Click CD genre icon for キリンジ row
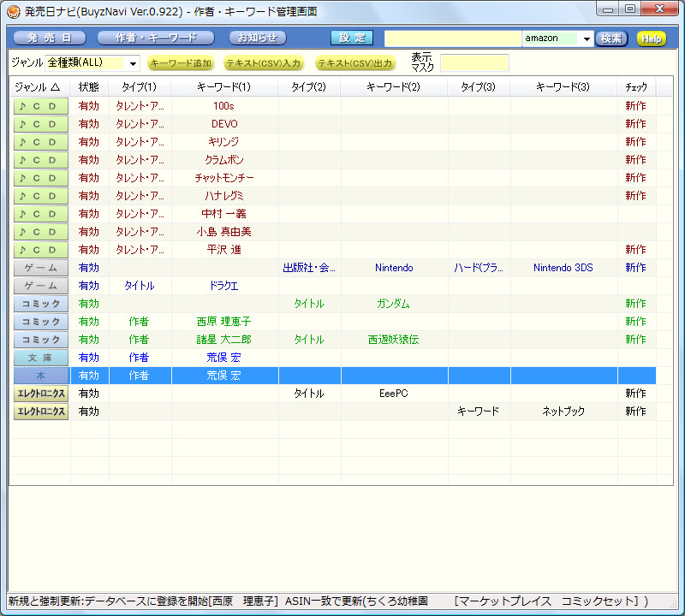The width and height of the screenshot is (685, 616). 40,142
